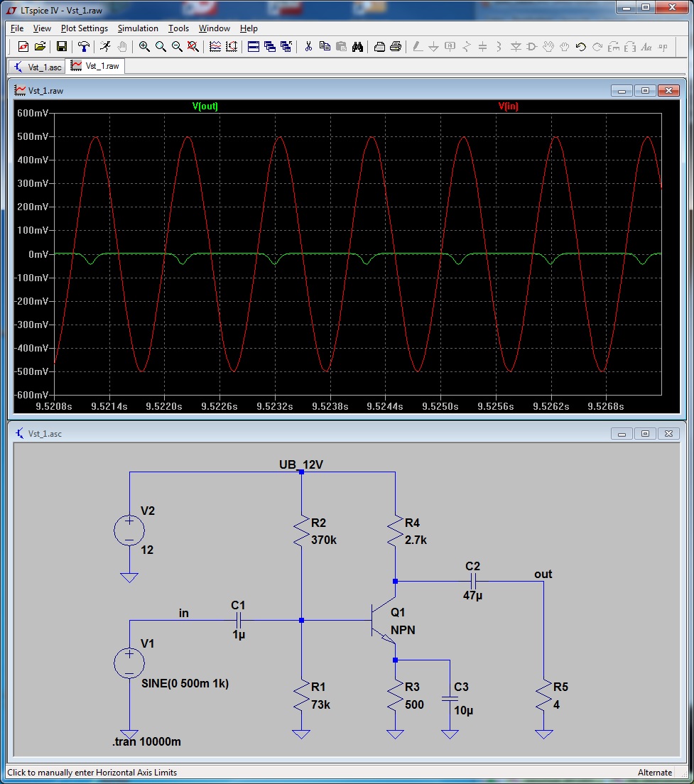694x784 pixels.
Task: Save using the floppy disk icon
Action: coord(62,46)
